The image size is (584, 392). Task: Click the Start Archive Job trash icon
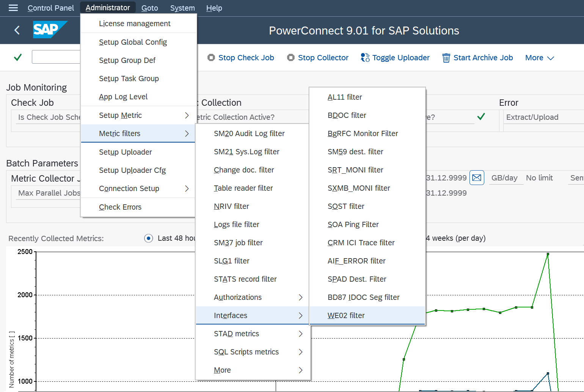point(446,58)
